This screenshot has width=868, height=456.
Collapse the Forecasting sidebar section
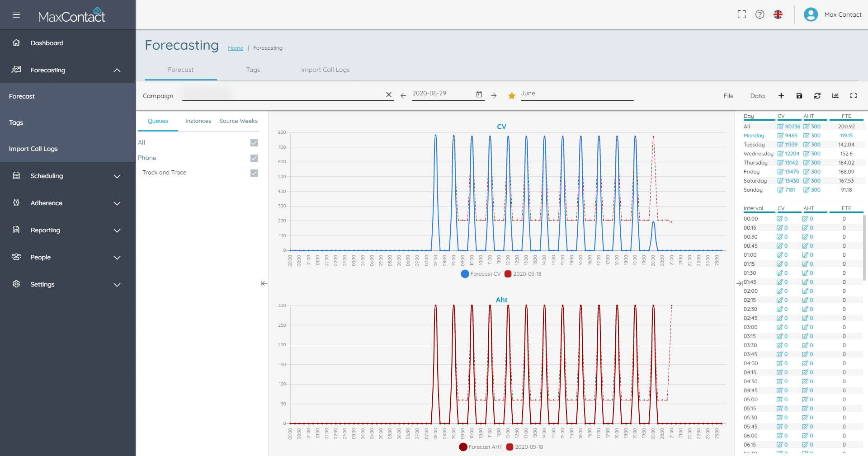click(117, 70)
